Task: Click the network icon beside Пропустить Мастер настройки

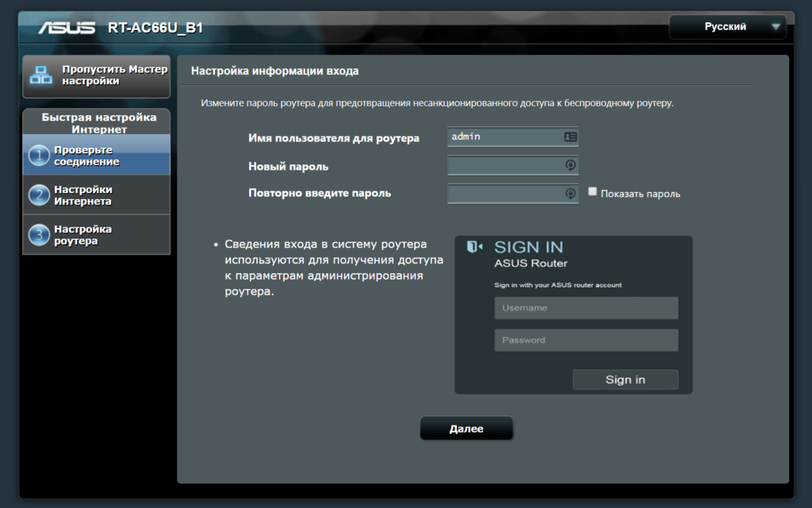Action: coord(41,75)
